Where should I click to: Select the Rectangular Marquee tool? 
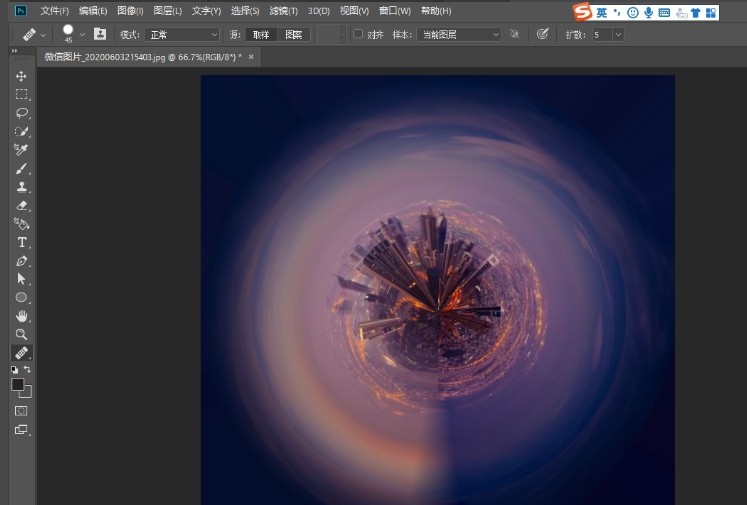click(21, 94)
